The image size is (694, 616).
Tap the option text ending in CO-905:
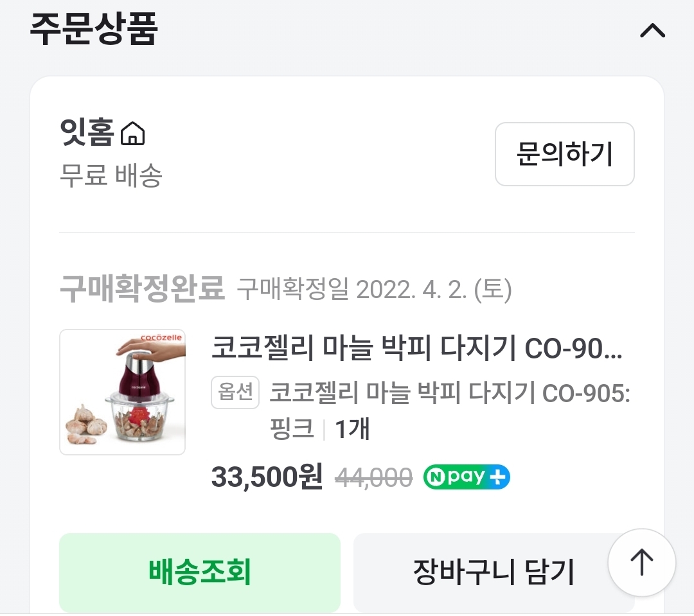(450, 392)
